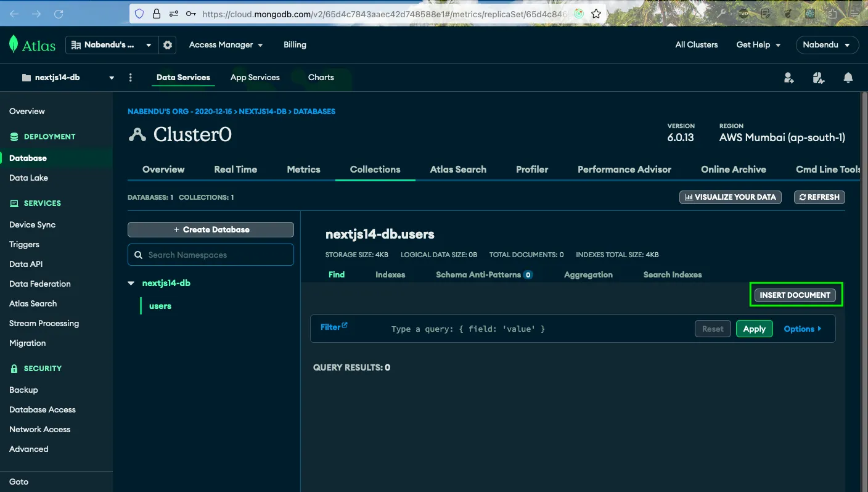Click the Reset query button
868x492 pixels.
[x=713, y=329]
